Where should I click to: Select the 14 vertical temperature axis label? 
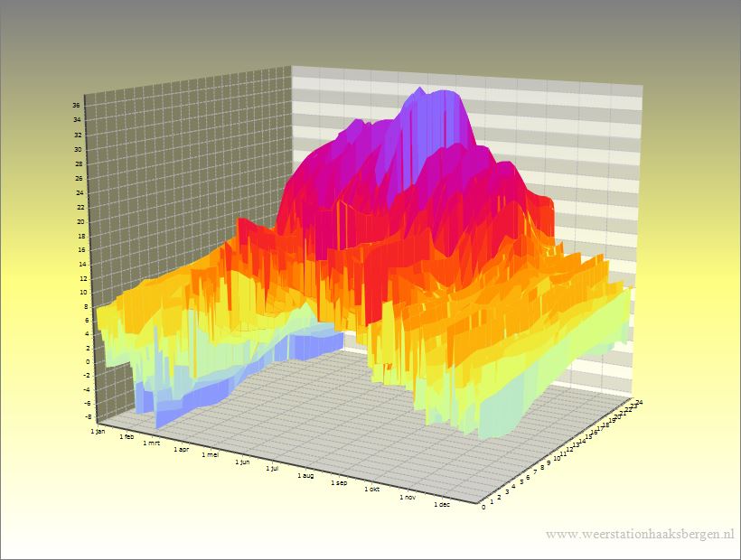(x=82, y=265)
